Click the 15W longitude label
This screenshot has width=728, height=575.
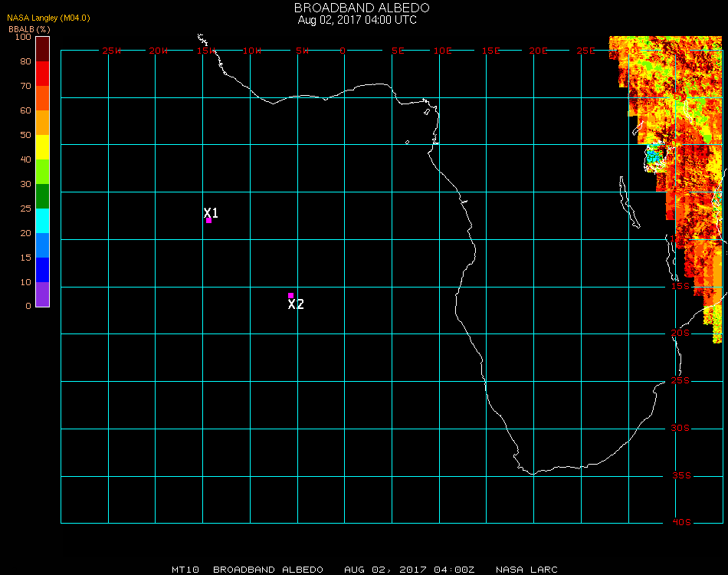coord(206,51)
